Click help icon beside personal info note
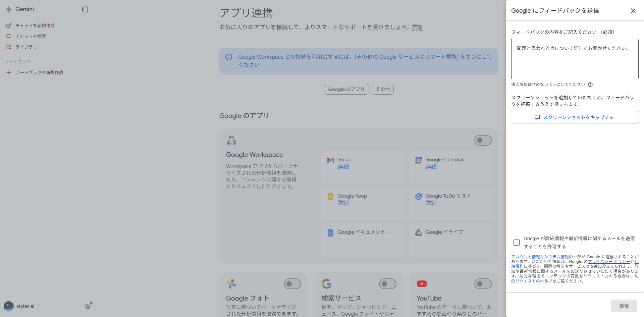The width and height of the screenshot is (644, 317). [590, 85]
